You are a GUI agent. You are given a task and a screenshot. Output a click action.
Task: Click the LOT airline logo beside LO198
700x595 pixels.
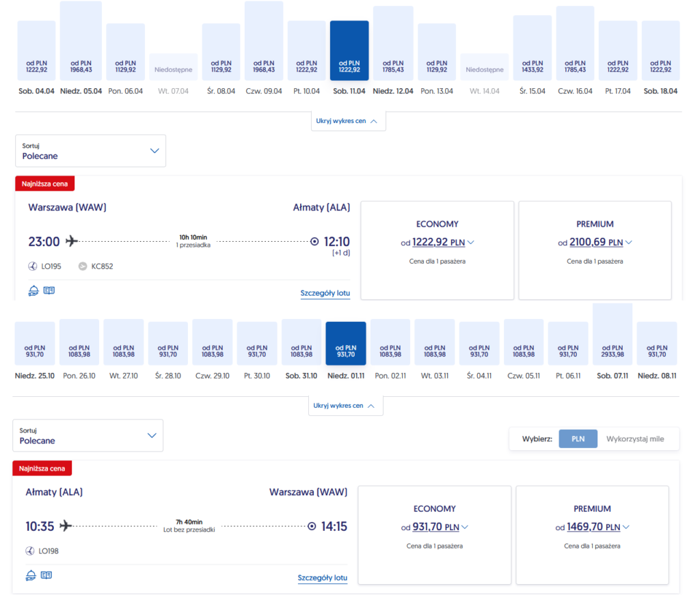pos(30,551)
